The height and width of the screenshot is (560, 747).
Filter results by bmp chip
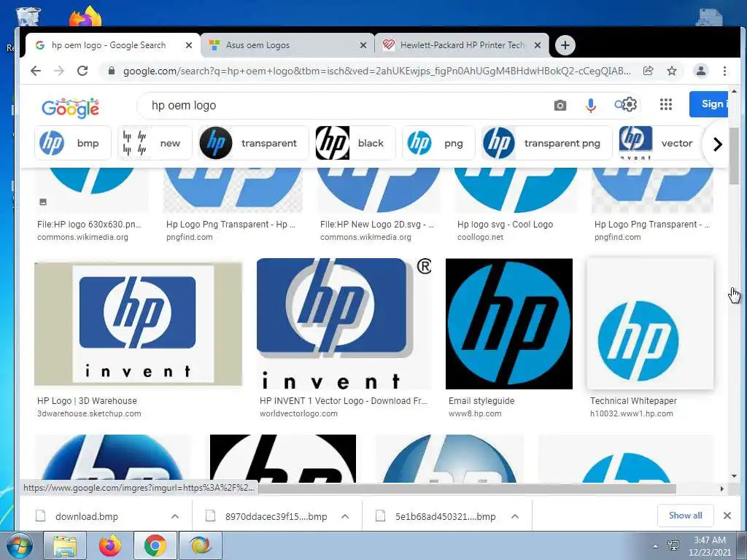tap(73, 143)
